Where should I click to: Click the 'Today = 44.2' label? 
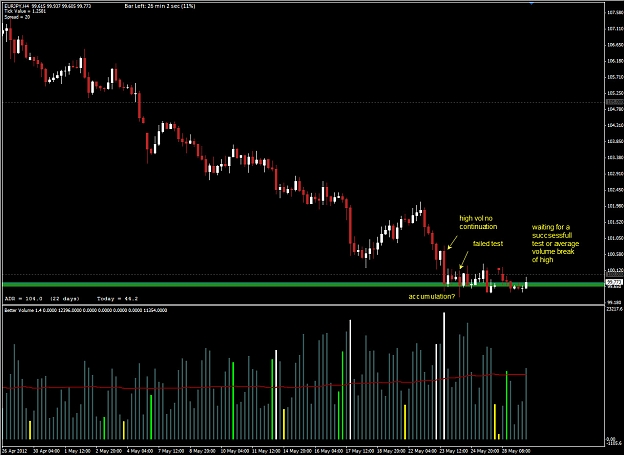(118, 299)
